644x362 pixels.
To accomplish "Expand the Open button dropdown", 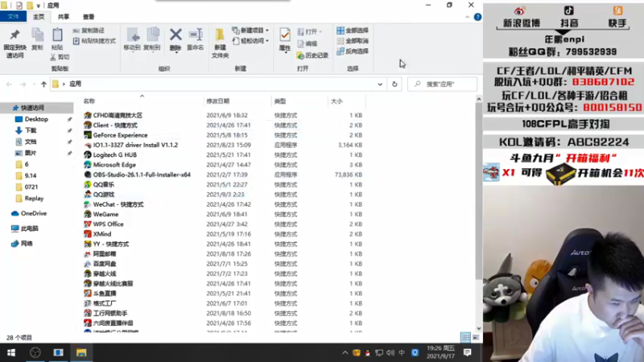I will pyautogui.click(x=320, y=31).
